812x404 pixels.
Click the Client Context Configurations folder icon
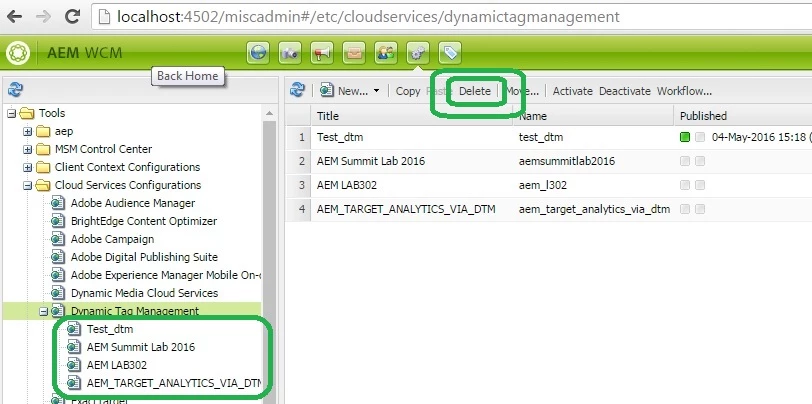[44, 167]
